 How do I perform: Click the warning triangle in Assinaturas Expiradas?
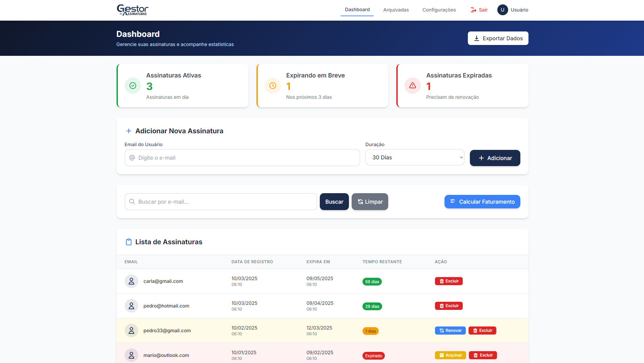[x=413, y=86]
